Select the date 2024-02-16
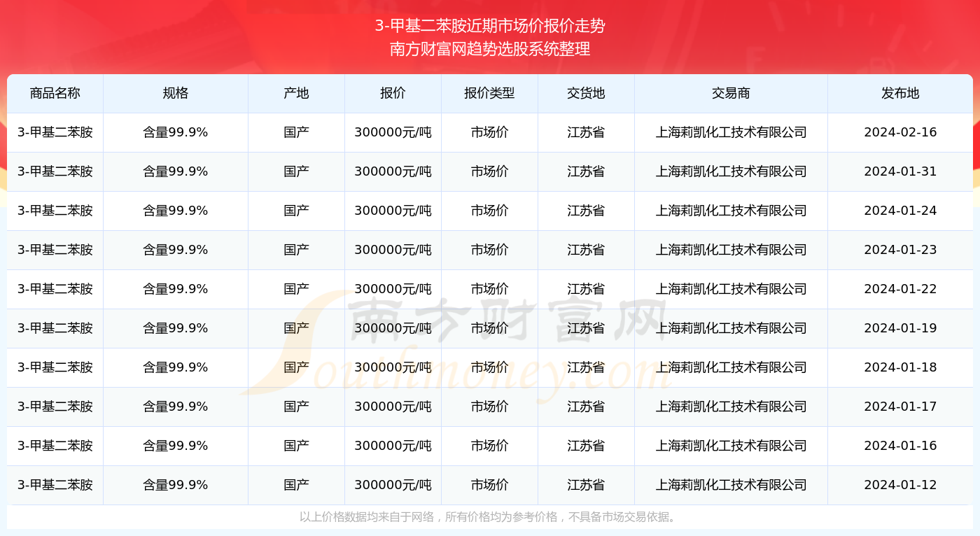 pyautogui.click(x=900, y=132)
